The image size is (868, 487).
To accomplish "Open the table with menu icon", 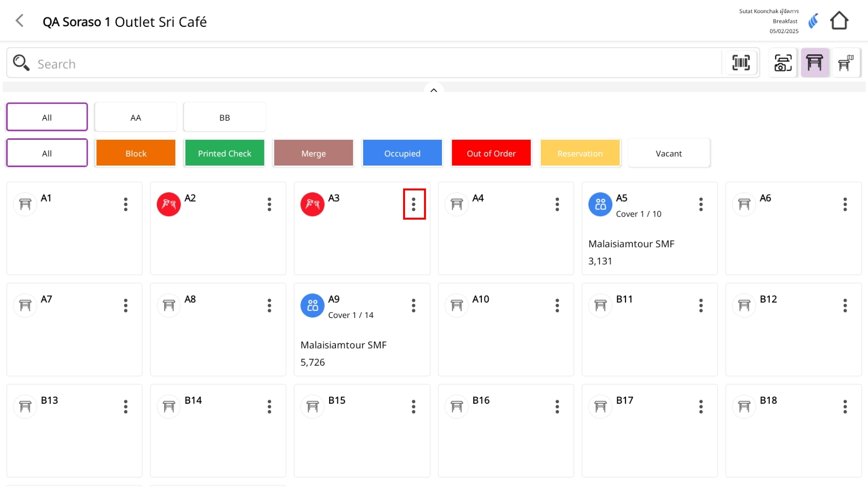I will (846, 63).
